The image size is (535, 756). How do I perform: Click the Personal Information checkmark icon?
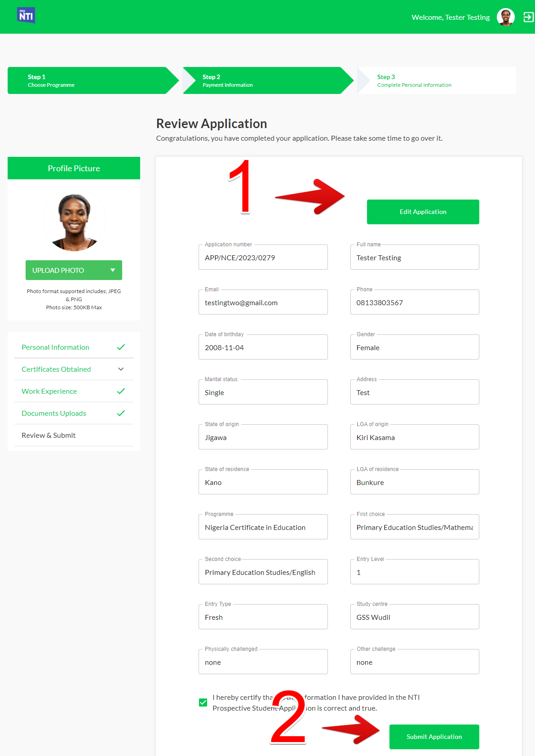pos(121,347)
